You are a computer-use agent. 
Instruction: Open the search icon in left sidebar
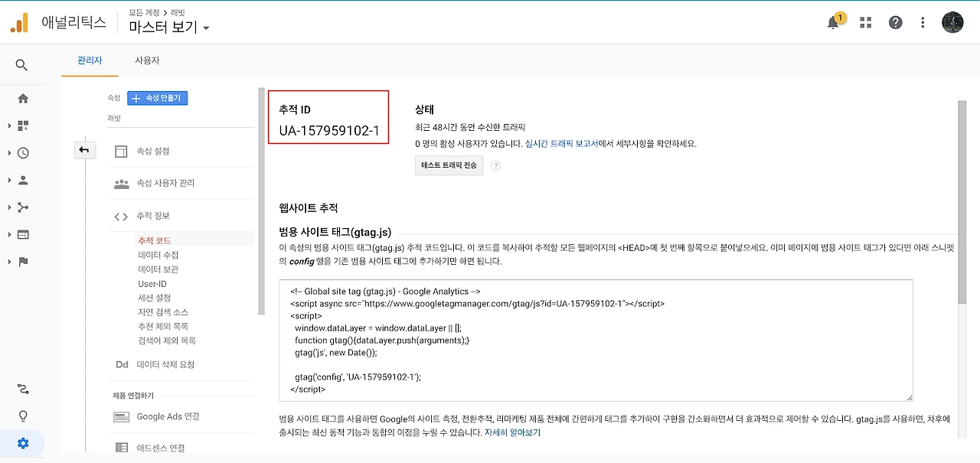(x=21, y=65)
